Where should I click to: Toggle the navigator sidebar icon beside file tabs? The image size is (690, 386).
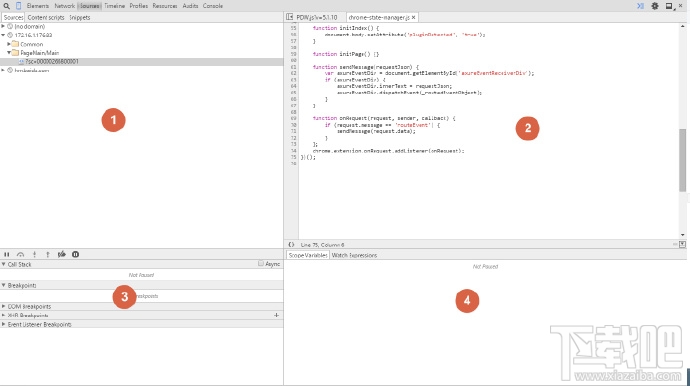(289, 17)
